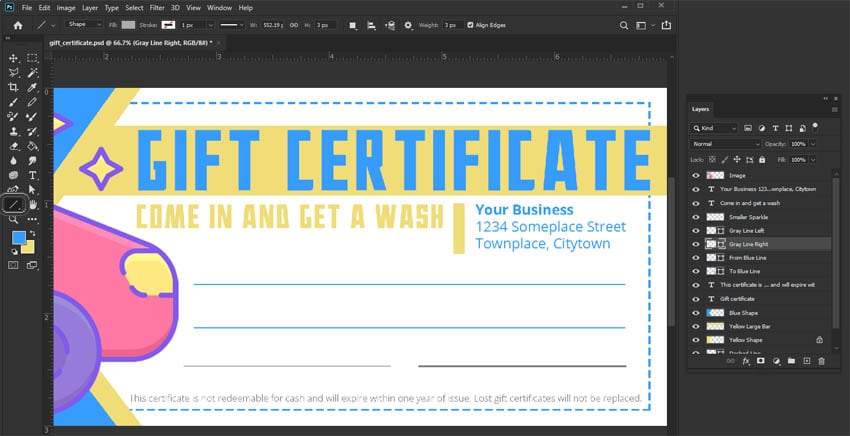The width and height of the screenshot is (850, 436).
Task: Click the layer effects fx icon
Action: click(745, 361)
